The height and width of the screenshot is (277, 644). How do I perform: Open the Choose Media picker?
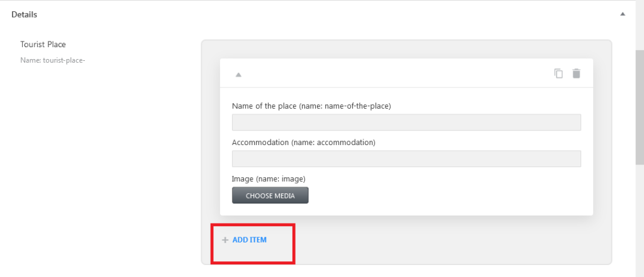pos(270,195)
